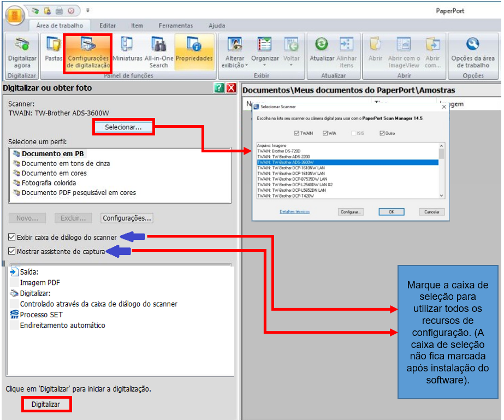Screen dimensions: 504x420
Task: Click Endireitamento automático text
Action: point(62,326)
